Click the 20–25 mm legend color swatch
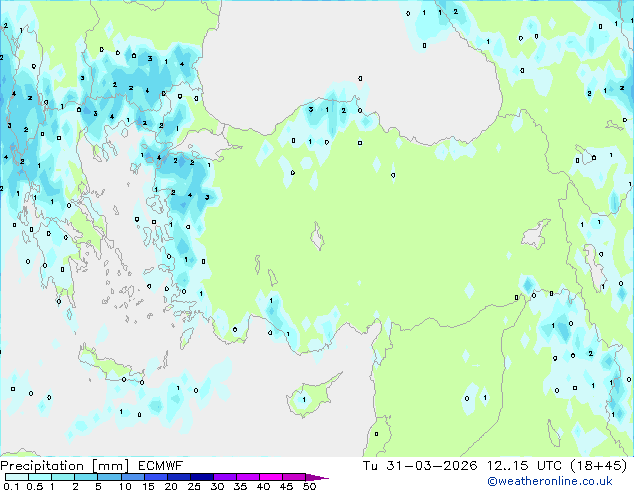This screenshot has width=634, height=490. [179, 477]
